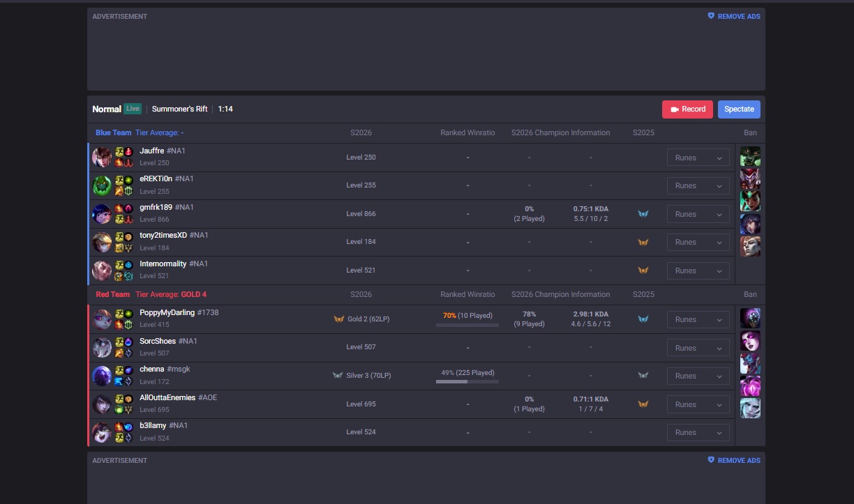Screen dimensions: 854x504
Task: Open Runes dropdown for chenna
Action: [x=698, y=376]
